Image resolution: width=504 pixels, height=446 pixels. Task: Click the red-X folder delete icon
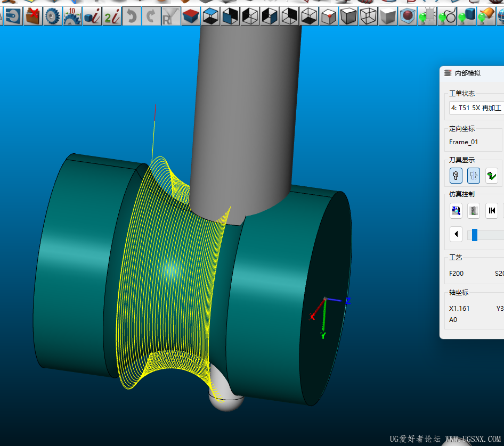pyautogui.click(x=33, y=16)
